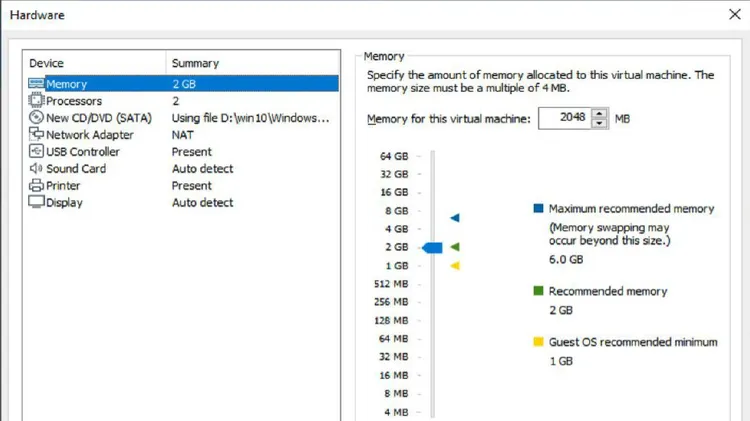The height and width of the screenshot is (421, 750).
Task: Close the Hardware dialog
Action: (x=735, y=14)
